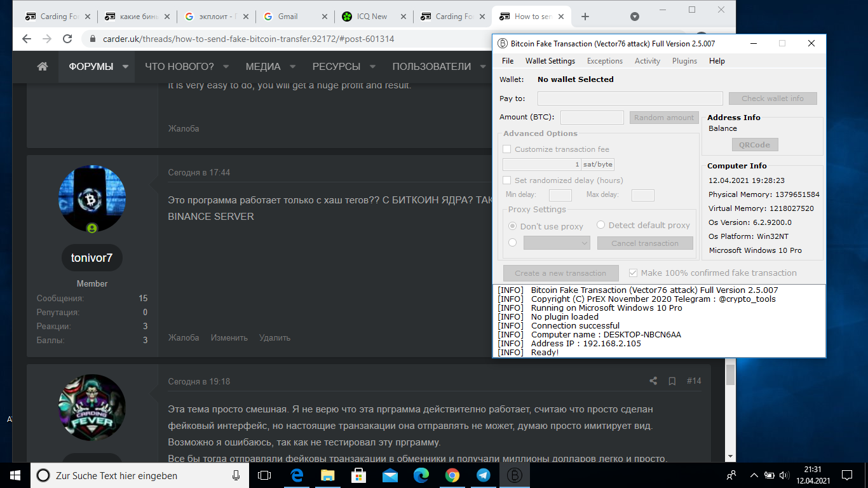
Task: Switch to the Gmail browser tab
Action: point(294,17)
